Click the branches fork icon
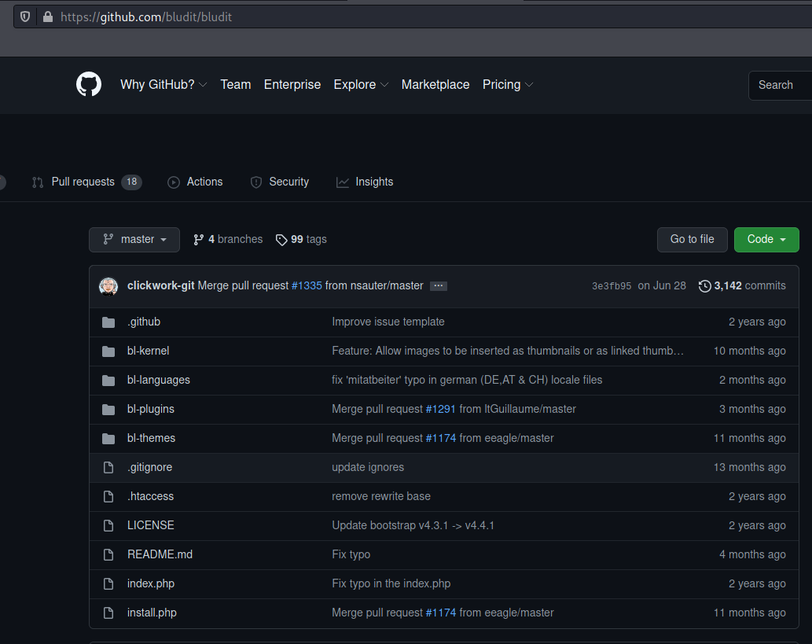The width and height of the screenshot is (812, 644). [x=198, y=239]
